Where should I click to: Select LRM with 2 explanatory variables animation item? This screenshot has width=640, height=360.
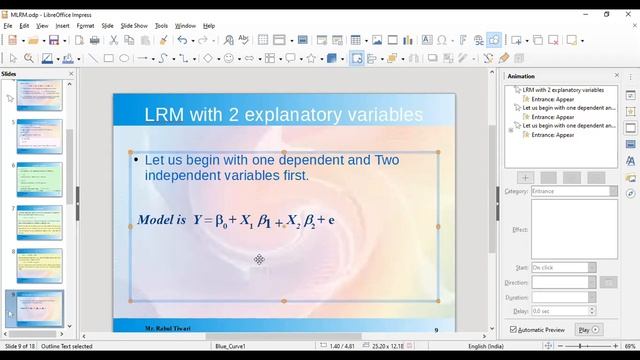(x=563, y=90)
